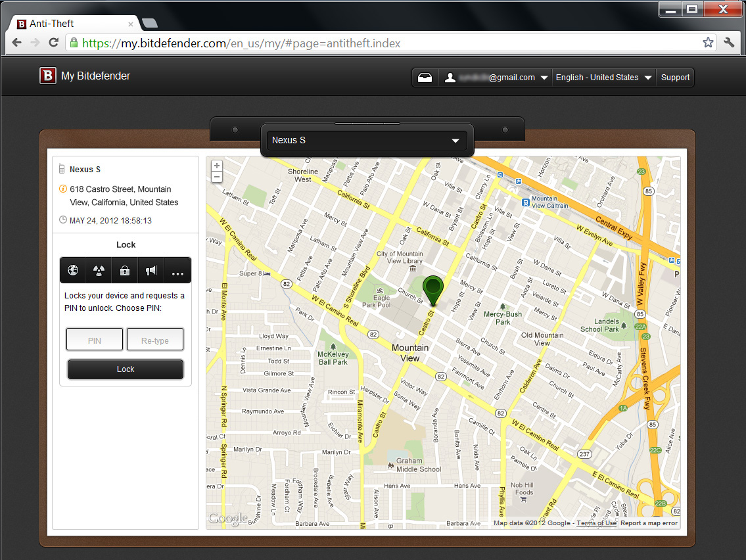This screenshot has width=746, height=560.
Task: Open the English - United States language dropdown
Action: click(x=603, y=78)
